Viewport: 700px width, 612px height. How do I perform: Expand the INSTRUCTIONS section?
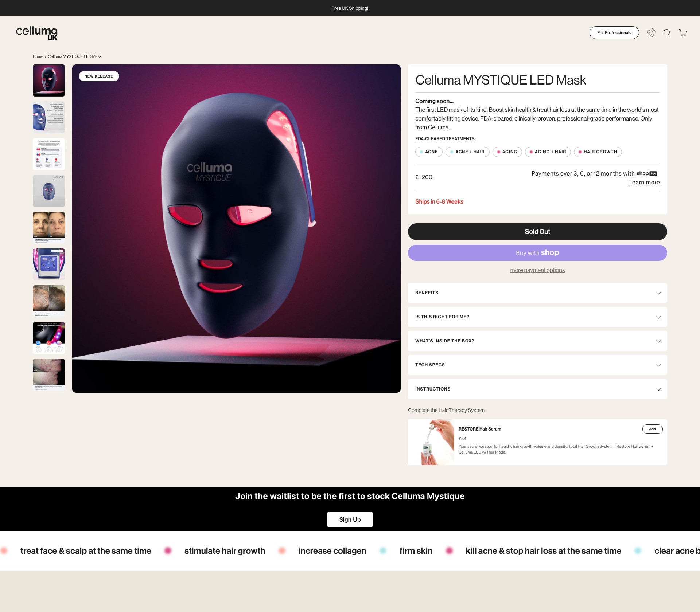point(537,389)
